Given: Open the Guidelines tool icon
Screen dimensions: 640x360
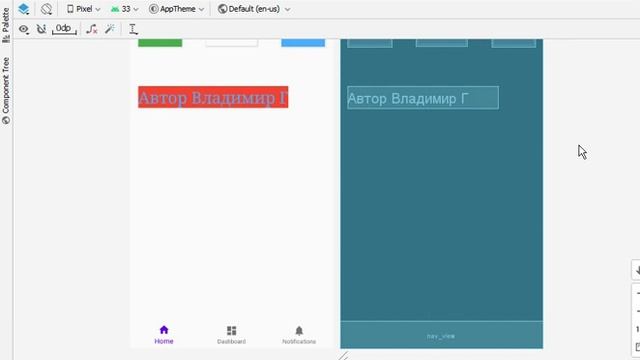Looking at the screenshot, I should (133, 29).
